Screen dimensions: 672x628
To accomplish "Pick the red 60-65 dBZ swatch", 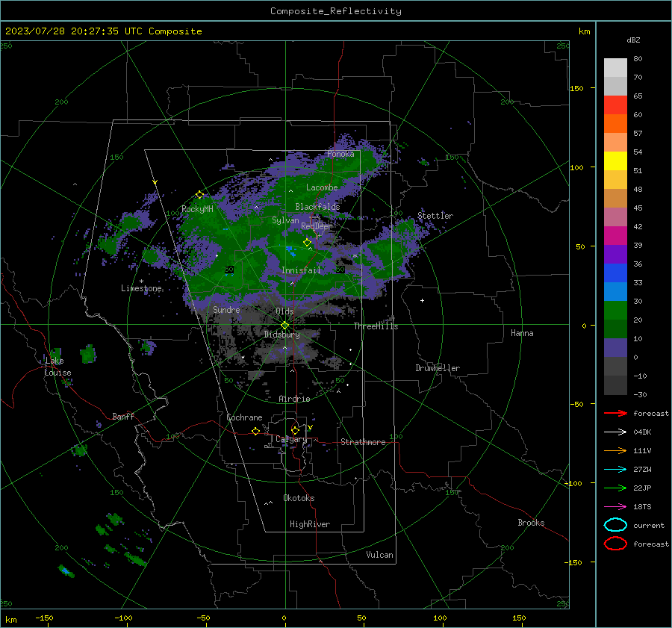I will 615,105.
